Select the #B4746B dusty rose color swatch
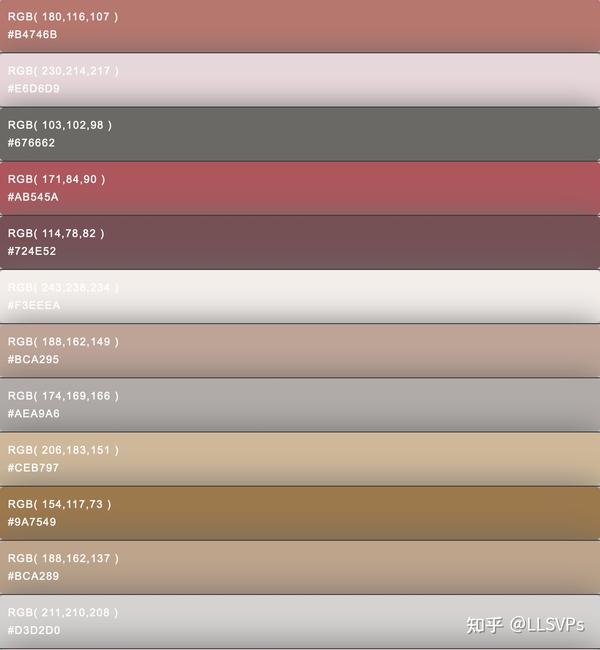Viewport: 600px width, 650px height. [300, 26]
